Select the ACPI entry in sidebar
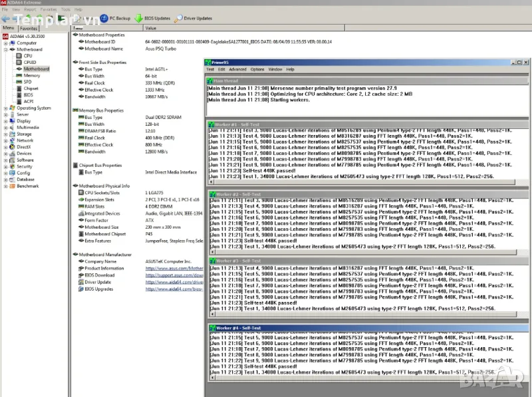This screenshot has height=397, width=532. pos(29,101)
